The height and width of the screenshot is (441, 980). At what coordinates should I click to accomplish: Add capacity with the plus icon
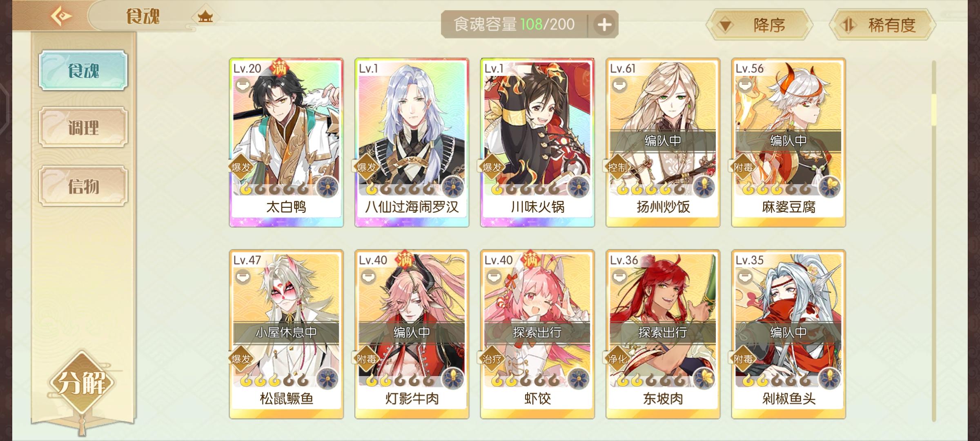pos(604,25)
